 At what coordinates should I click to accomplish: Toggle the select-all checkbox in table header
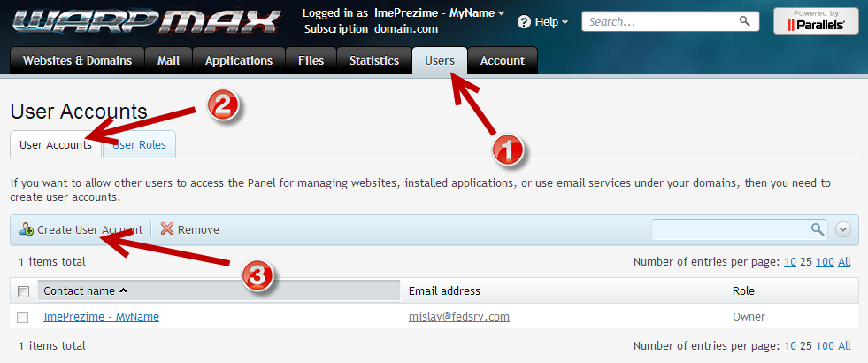tap(24, 291)
